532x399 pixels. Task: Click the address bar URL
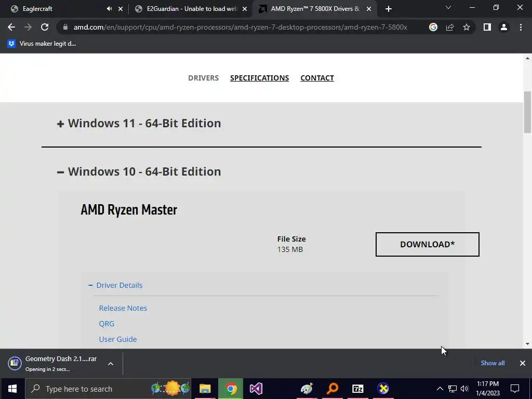(x=240, y=27)
